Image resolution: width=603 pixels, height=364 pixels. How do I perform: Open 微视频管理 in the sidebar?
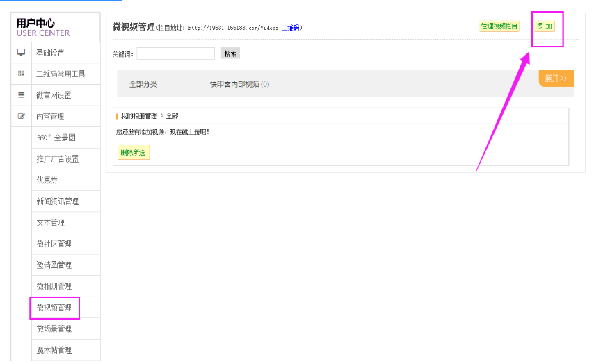[54, 308]
